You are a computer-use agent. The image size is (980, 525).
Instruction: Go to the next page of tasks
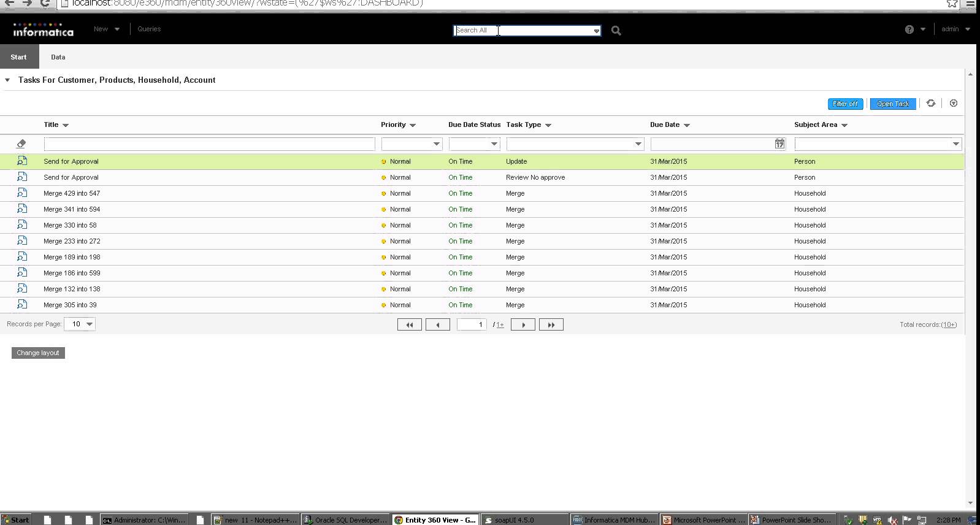pyautogui.click(x=523, y=324)
